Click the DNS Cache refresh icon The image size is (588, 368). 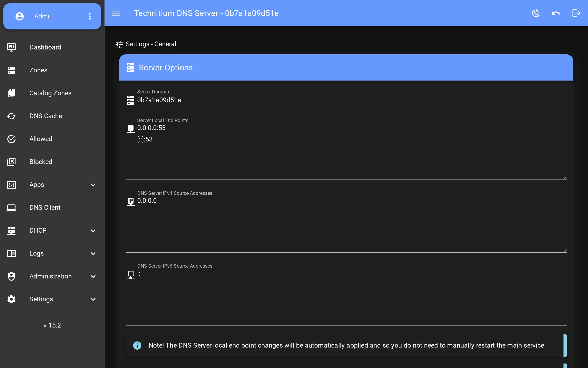coord(11,116)
